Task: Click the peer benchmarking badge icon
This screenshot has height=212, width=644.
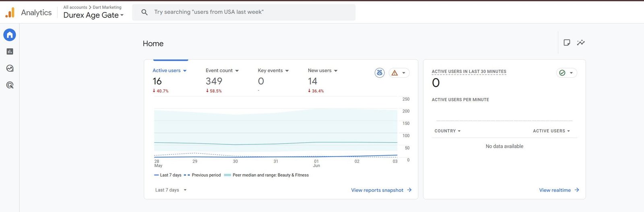Action: (x=380, y=73)
